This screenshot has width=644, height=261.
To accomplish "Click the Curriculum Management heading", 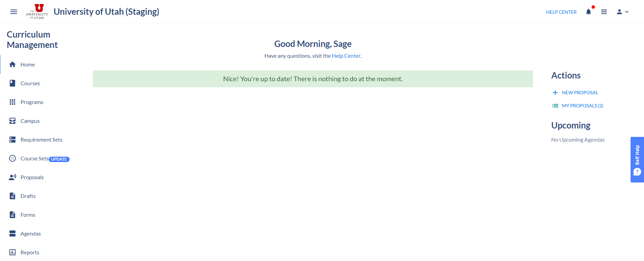I will point(32,40).
